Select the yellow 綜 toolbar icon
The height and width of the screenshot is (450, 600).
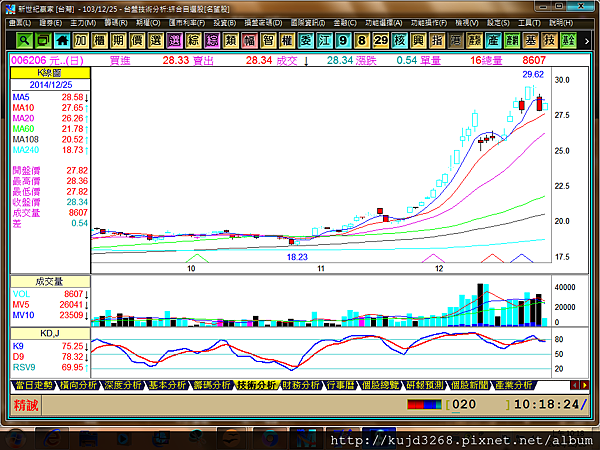193,40
